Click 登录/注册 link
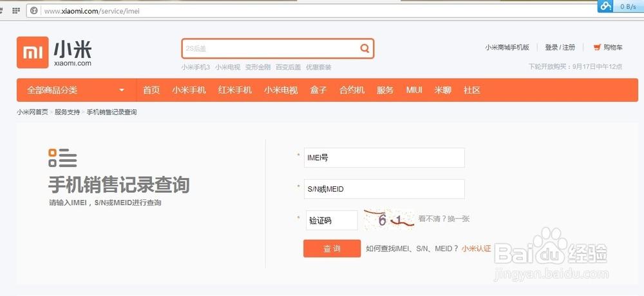644x296 pixels. [x=560, y=47]
